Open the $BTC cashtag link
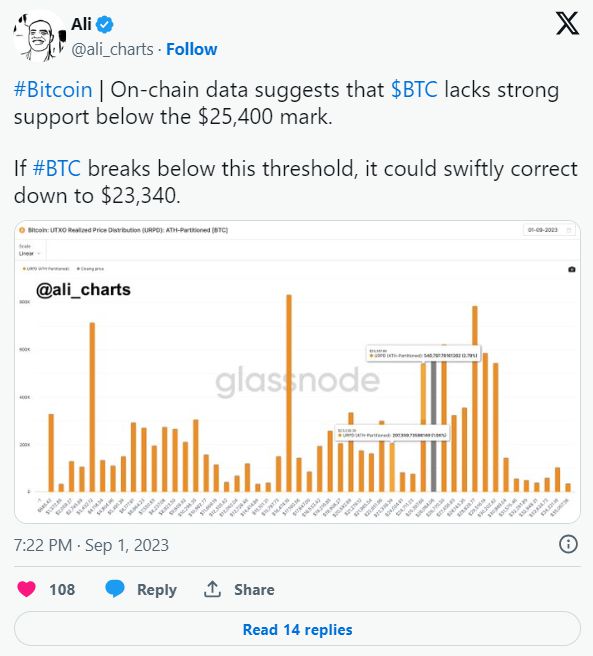 pyautogui.click(x=414, y=90)
